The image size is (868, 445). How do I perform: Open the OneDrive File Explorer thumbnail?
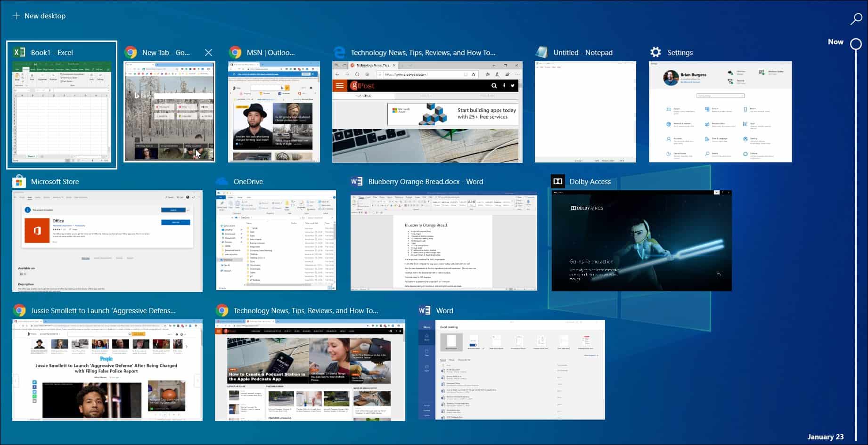tap(276, 240)
